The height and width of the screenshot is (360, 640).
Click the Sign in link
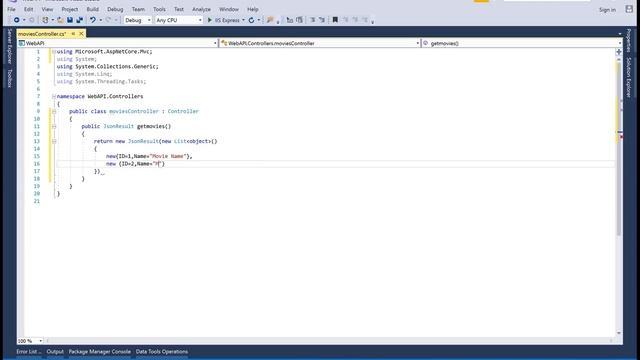pyautogui.click(x=607, y=9)
